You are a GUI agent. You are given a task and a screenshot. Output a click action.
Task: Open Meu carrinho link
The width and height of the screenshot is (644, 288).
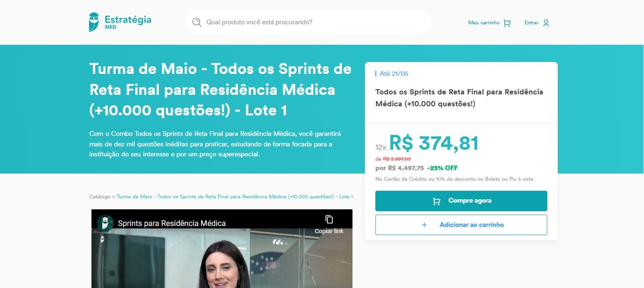484,23
